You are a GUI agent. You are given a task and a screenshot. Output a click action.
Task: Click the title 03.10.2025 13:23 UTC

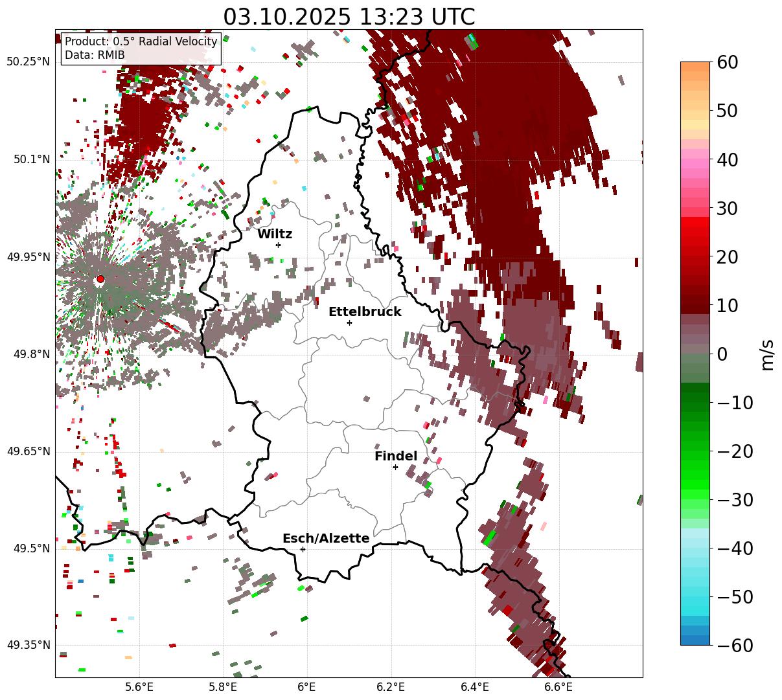click(349, 17)
